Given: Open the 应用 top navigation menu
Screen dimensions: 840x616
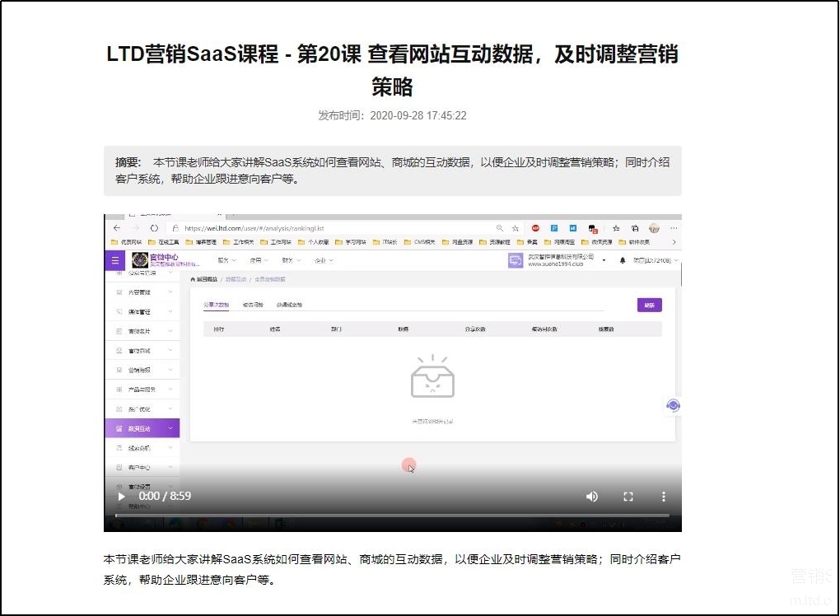Looking at the screenshot, I should point(259,260).
